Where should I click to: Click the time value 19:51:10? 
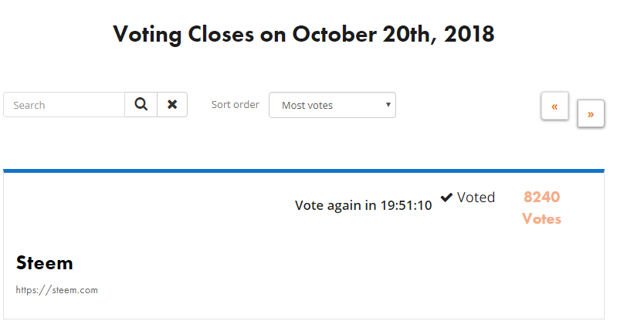(406, 205)
